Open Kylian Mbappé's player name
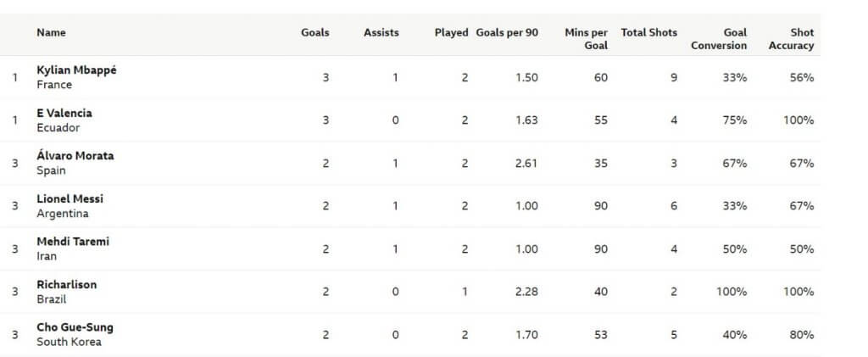This screenshot has height=357, width=868. [76, 70]
